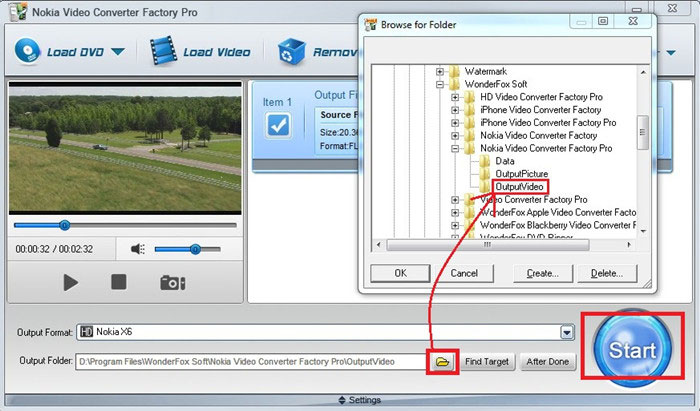
Task: Open the Load DVD dropdown arrow
Action: click(x=118, y=52)
